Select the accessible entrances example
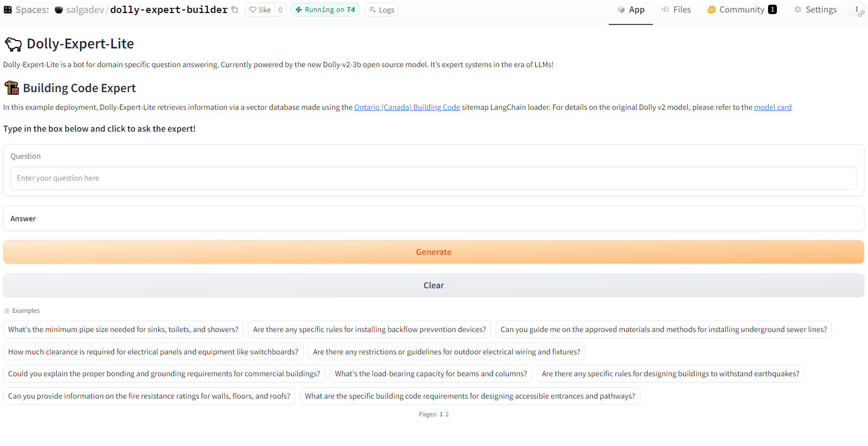The height and width of the screenshot is (446, 868). (470, 396)
